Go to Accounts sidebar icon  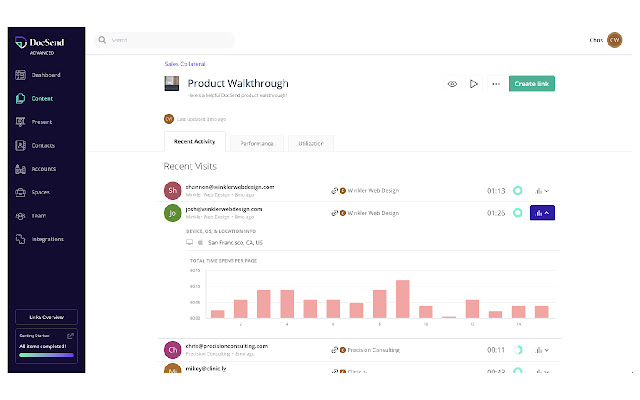[x=21, y=169]
